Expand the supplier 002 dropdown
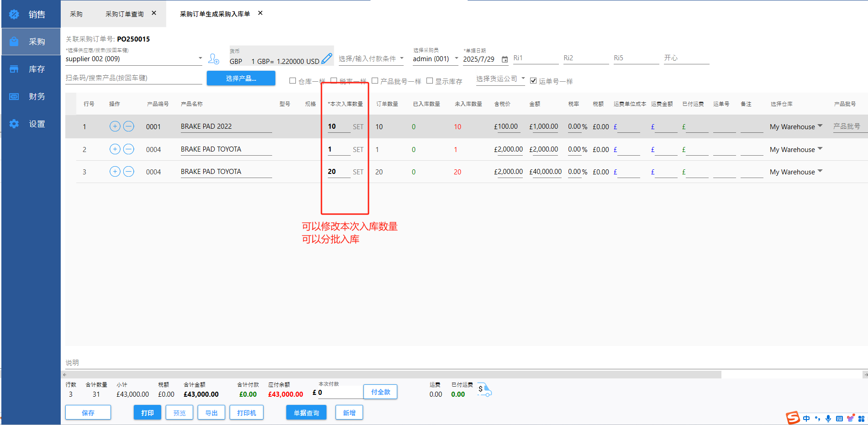This screenshot has height=425, width=868. pyautogui.click(x=200, y=58)
